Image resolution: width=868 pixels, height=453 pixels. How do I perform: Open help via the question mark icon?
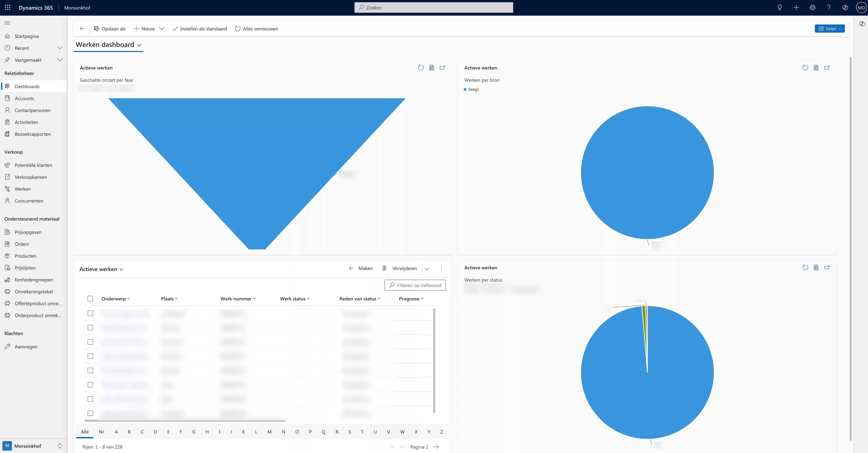pyautogui.click(x=829, y=7)
